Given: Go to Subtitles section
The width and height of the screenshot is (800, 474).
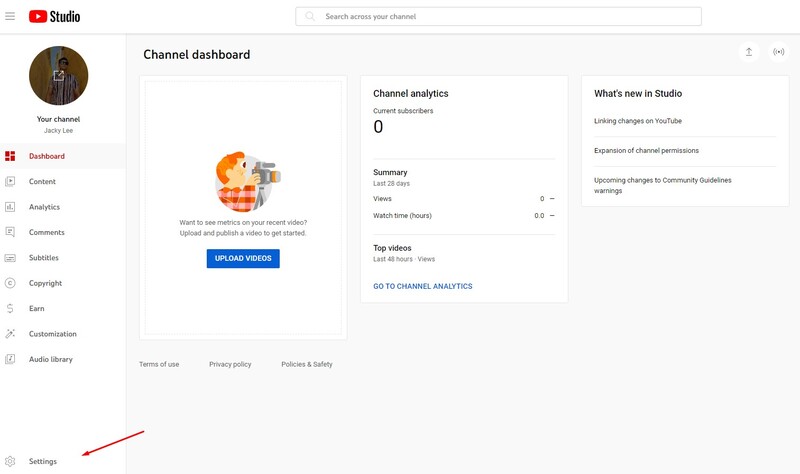Looking at the screenshot, I should click(44, 258).
